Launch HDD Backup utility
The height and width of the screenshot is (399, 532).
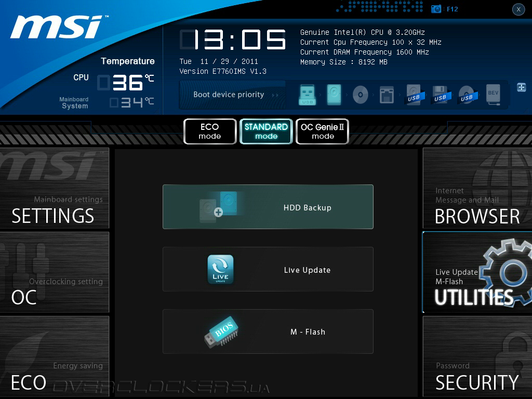268,207
